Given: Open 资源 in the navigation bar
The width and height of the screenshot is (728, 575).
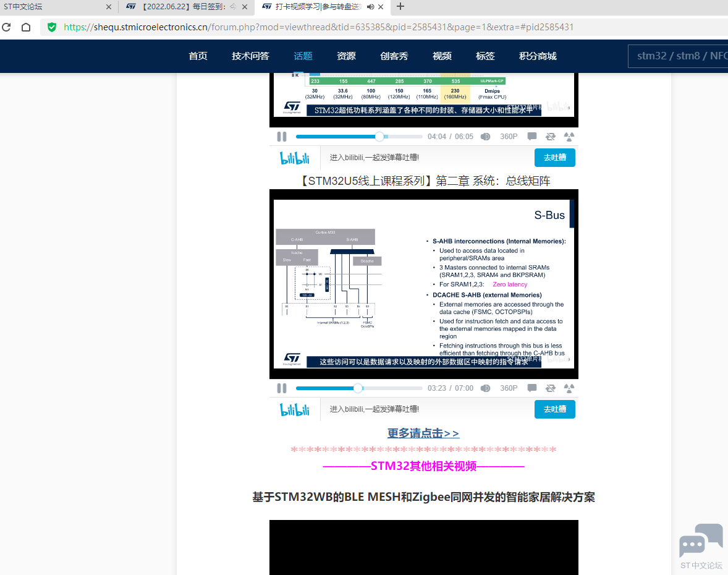Looking at the screenshot, I should coord(346,56).
